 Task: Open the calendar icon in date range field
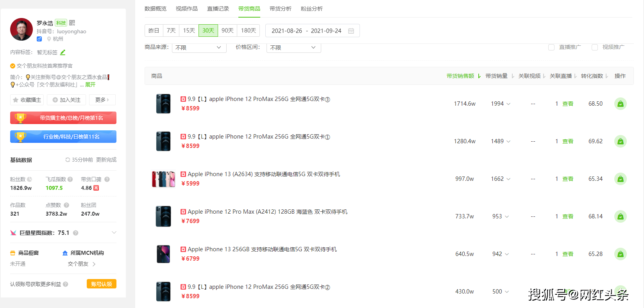(x=351, y=31)
